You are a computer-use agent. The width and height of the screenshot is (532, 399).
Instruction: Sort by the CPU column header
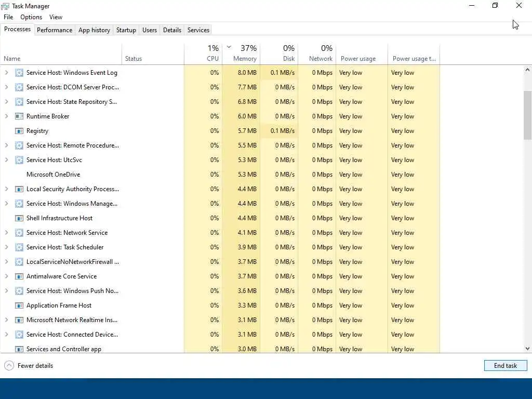pyautogui.click(x=203, y=54)
